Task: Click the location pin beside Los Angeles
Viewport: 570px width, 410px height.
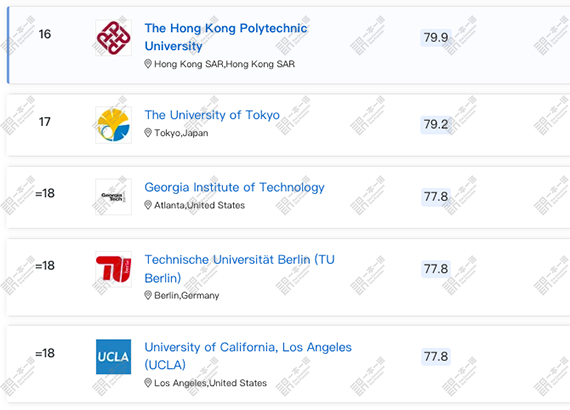Action: pyautogui.click(x=148, y=383)
